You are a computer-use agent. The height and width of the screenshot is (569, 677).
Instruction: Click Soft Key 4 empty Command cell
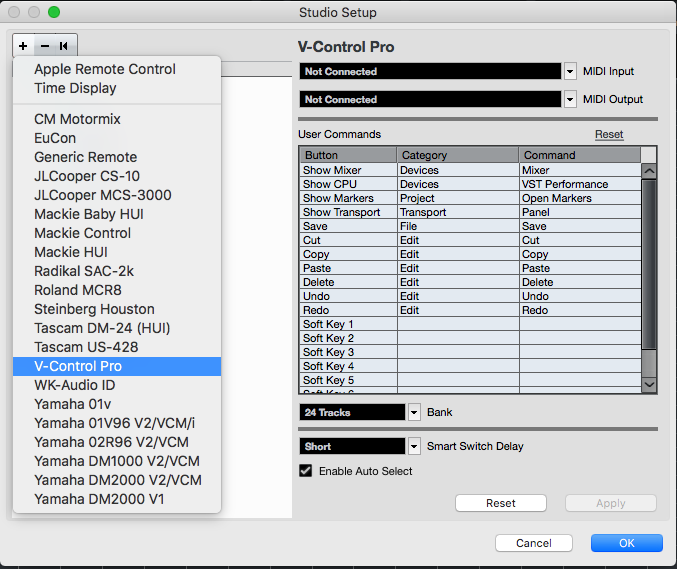580,366
